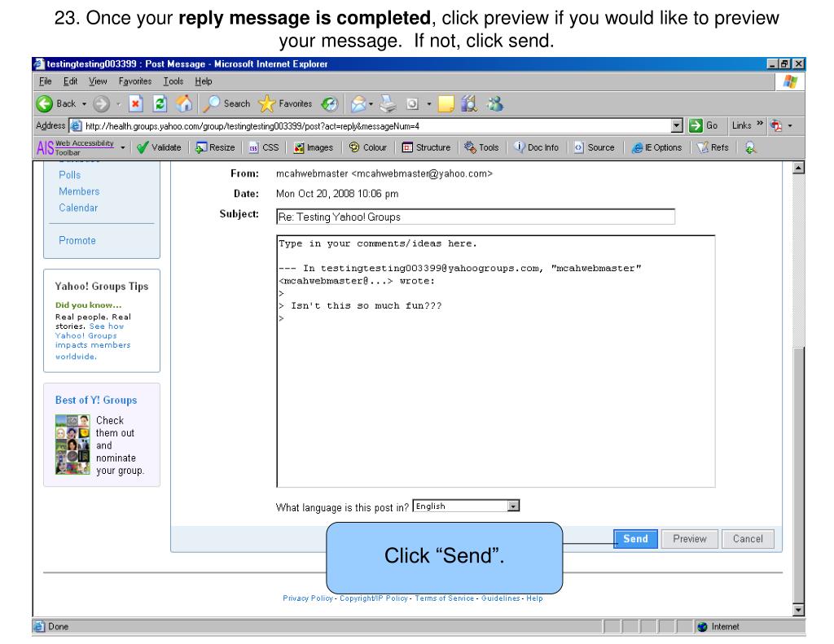This screenshot has width=834, height=644.
Task: Expand the Adobe PDF icon dropdown arrow
Action: [790, 126]
